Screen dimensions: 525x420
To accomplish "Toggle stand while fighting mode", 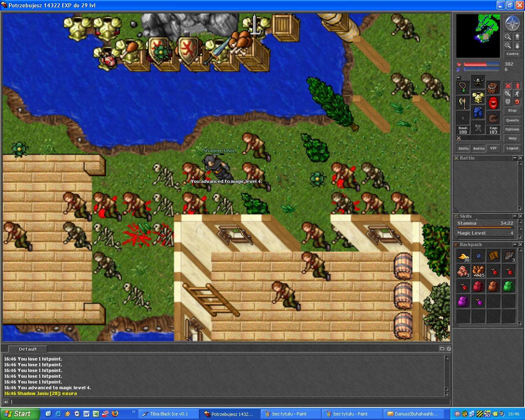I will coord(517,86).
